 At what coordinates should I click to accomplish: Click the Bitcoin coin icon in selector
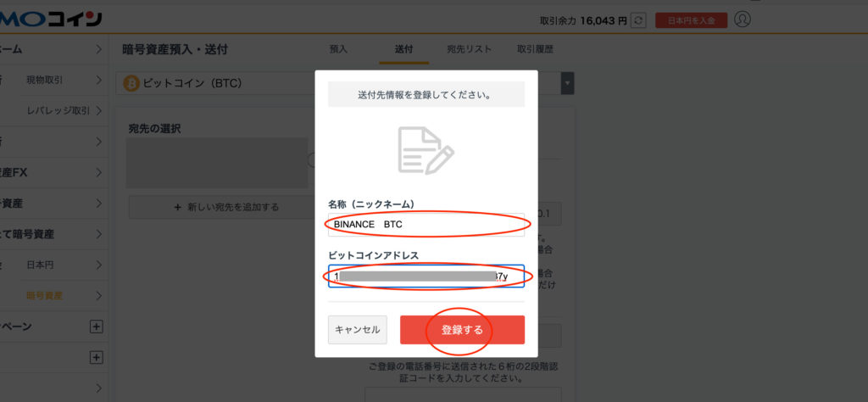[x=131, y=84]
